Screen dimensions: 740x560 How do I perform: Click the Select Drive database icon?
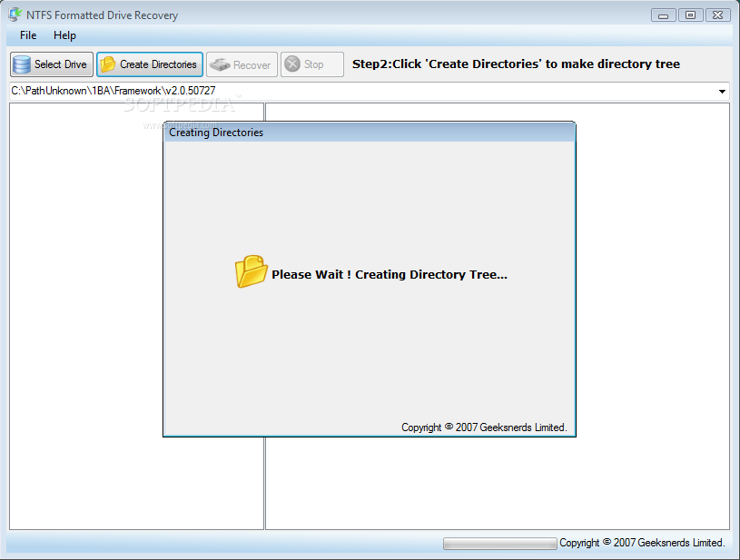[22, 64]
